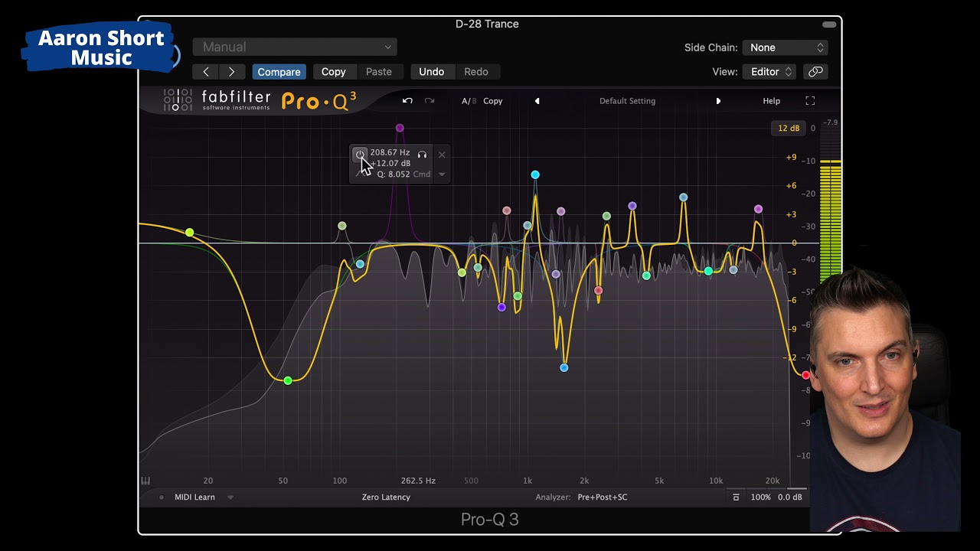Open the Default Setting preset menu
Screen dimensions: 980x551
627,101
